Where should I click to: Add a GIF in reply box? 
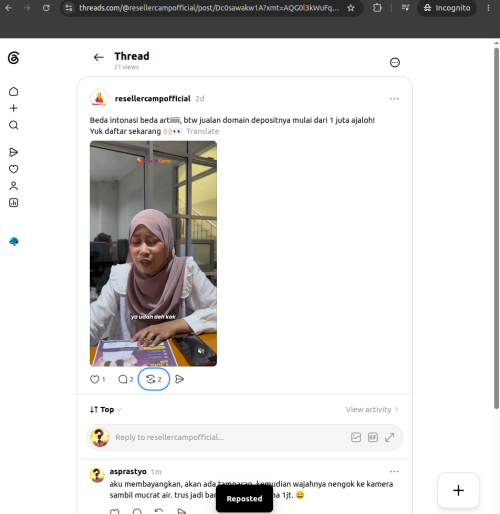[x=373, y=437]
